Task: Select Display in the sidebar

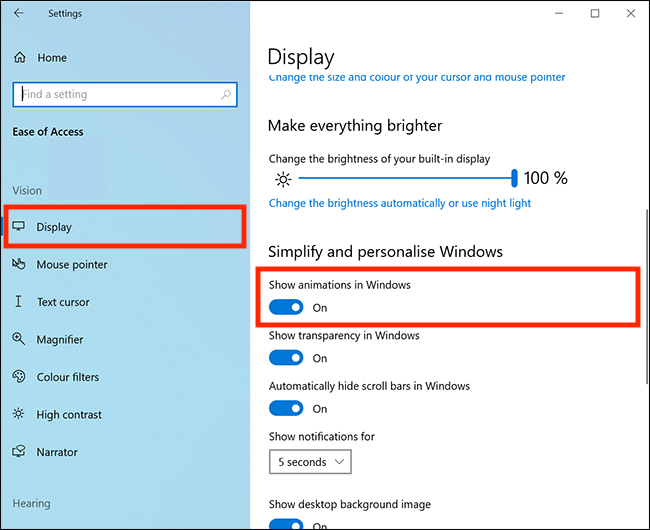Action: pyautogui.click(x=125, y=227)
